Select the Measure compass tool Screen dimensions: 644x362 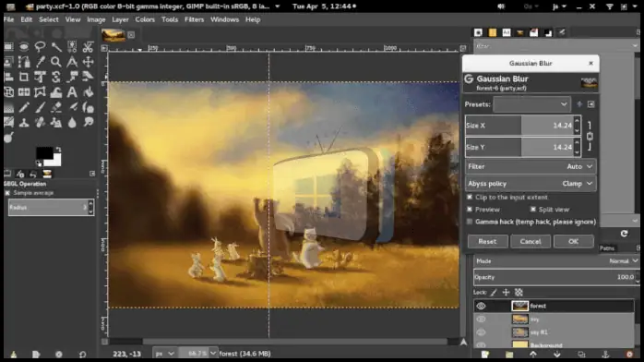click(72, 62)
